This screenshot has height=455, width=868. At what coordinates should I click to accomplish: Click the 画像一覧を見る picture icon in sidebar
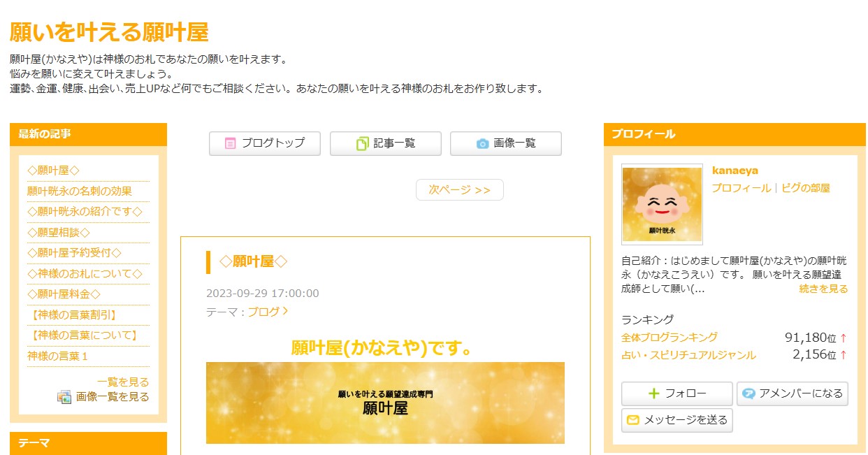pyautogui.click(x=64, y=397)
